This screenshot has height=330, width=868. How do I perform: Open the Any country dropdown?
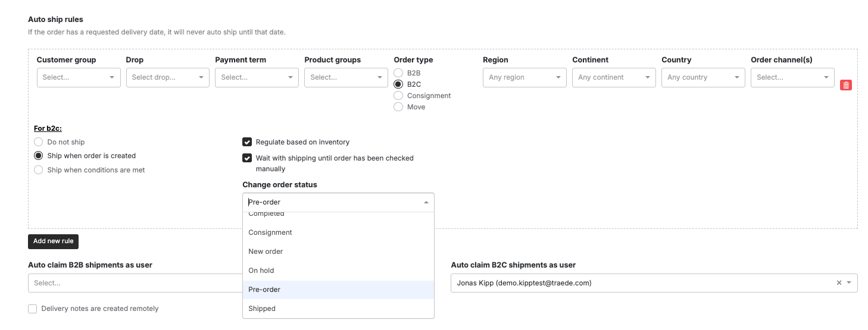(703, 77)
